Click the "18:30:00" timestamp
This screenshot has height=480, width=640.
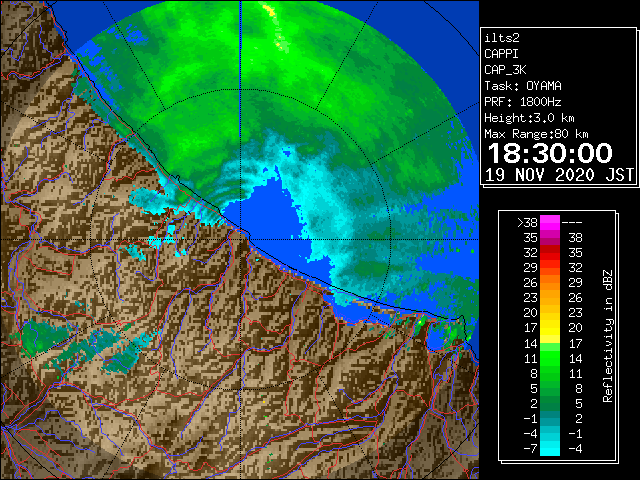[550, 153]
